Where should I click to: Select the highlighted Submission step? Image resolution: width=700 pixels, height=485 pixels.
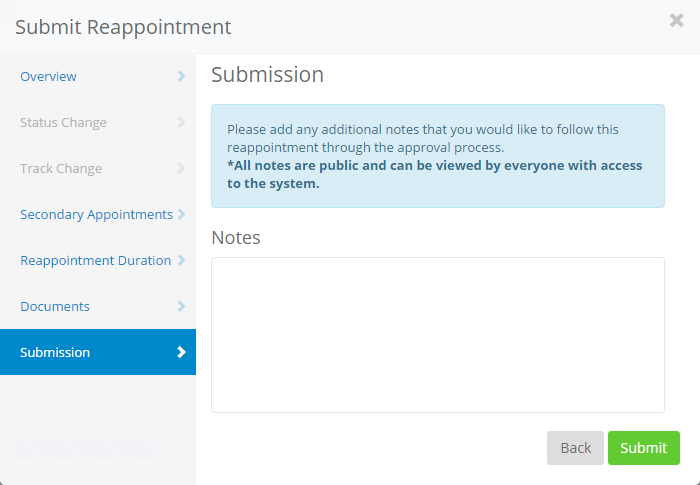pyautogui.click(x=55, y=353)
